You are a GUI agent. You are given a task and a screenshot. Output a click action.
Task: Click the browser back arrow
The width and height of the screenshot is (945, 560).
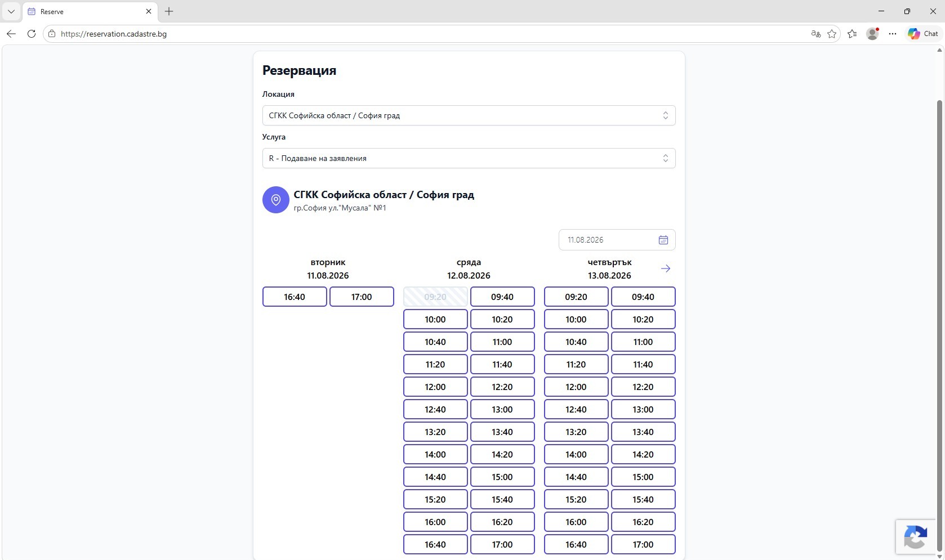click(x=11, y=34)
